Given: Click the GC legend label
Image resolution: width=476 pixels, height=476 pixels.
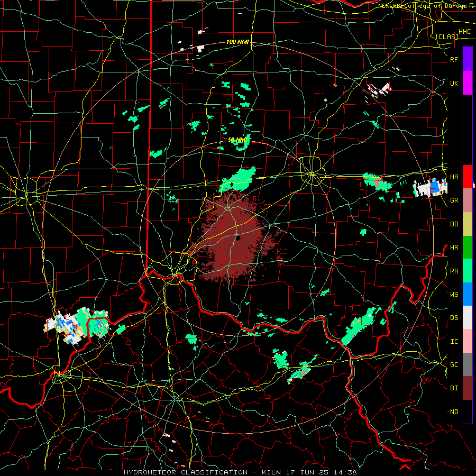Looking at the screenshot, I should point(454,364).
